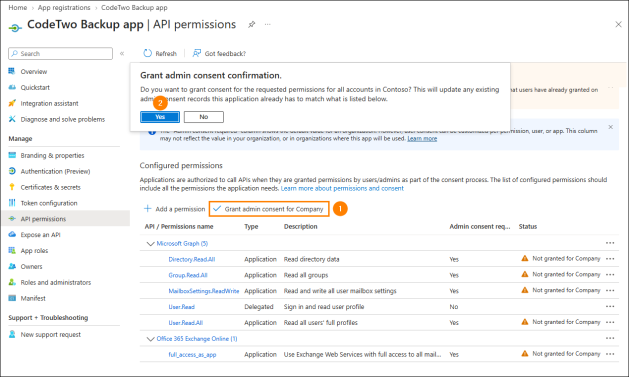This screenshot has width=629, height=377.
Task: Click the Search box in the sidebar
Action: [x=60, y=53]
